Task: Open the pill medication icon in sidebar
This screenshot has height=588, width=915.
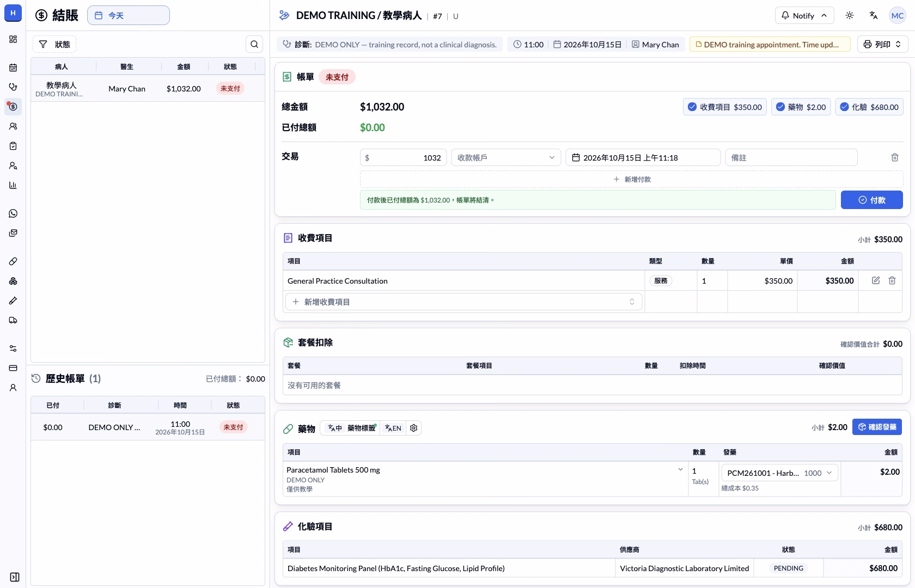Action: (13, 261)
